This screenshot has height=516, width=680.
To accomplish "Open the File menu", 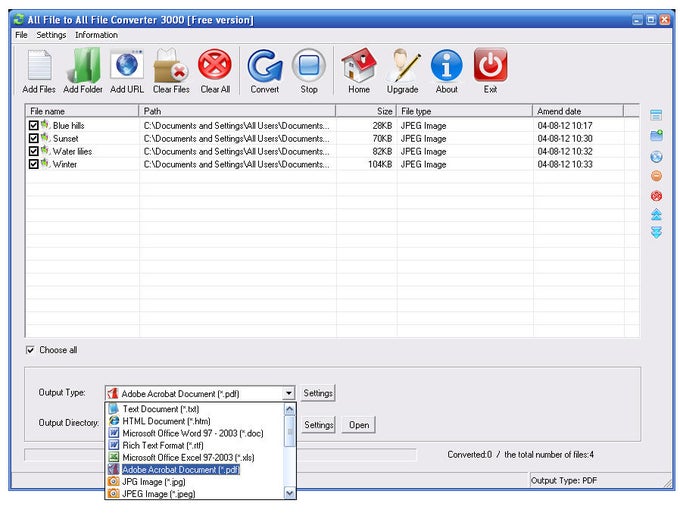I will click(x=21, y=35).
